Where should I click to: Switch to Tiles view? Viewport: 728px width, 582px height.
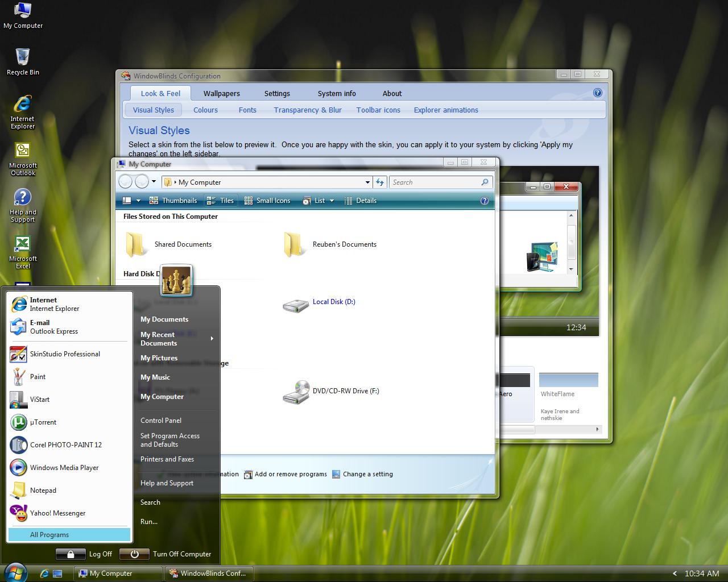[x=220, y=201]
